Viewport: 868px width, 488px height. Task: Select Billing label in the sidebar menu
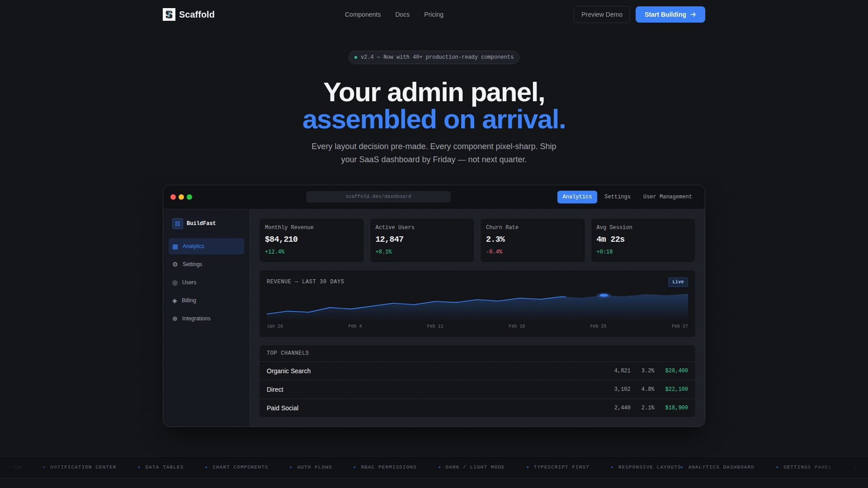189,300
